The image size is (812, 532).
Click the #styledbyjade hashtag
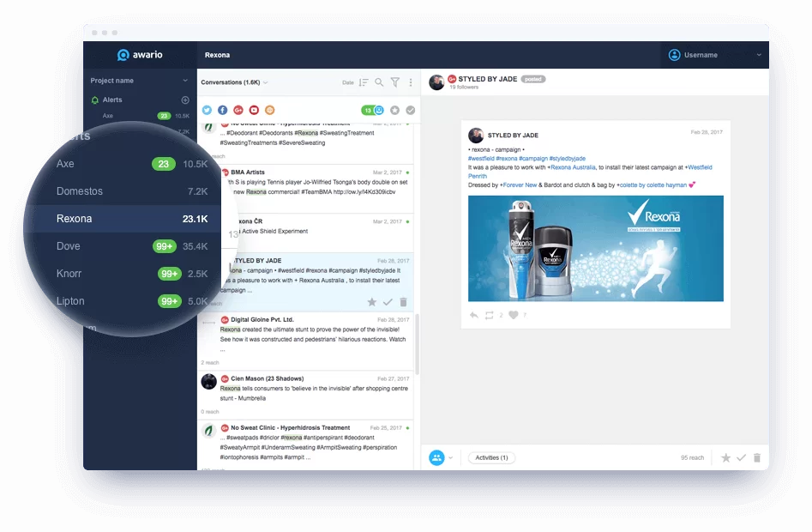[567, 159]
